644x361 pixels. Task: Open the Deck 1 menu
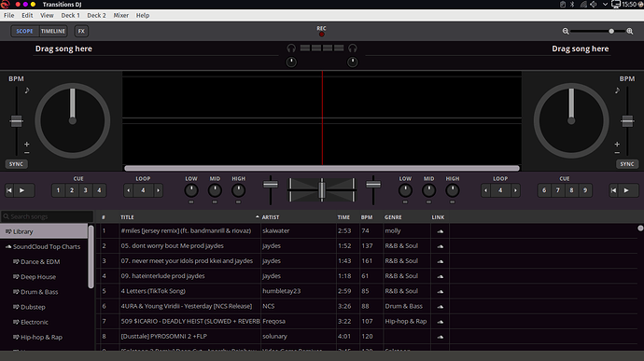[70, 15]
